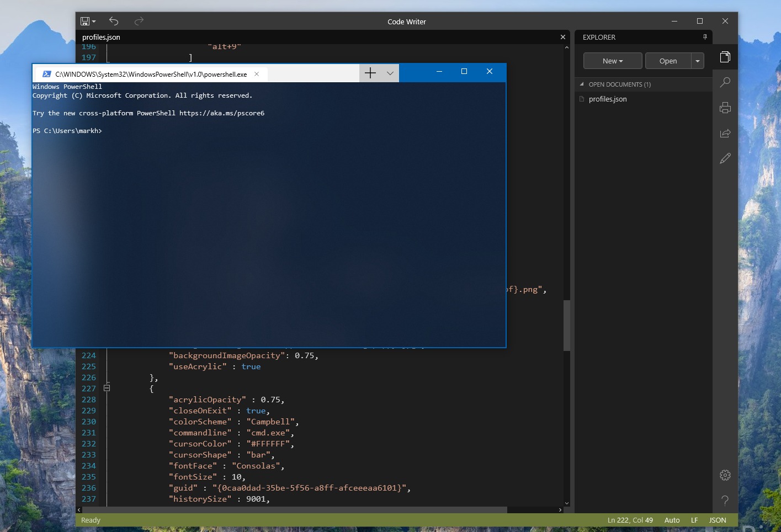Open the New document dropdown
Screen dimensions: 781x532
(x=613, y=61)
